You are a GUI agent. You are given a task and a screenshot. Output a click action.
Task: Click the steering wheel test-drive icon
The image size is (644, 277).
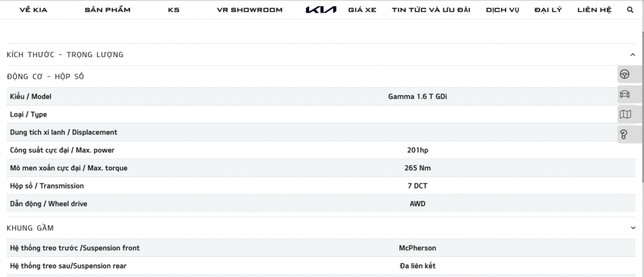tap(625, 74)
